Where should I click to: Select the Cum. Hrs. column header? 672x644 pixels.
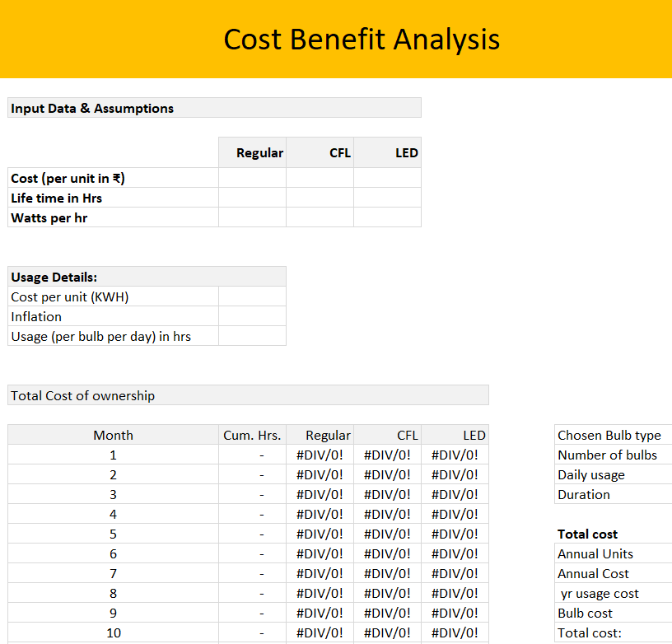252,435
